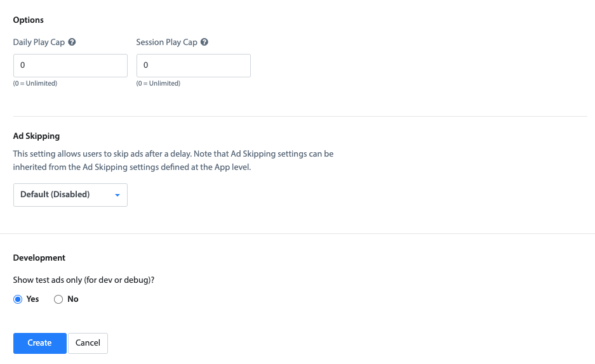595x364 pixels.
Task: Click the Daily Play Cap field label
Action: [x=39, y=42]
